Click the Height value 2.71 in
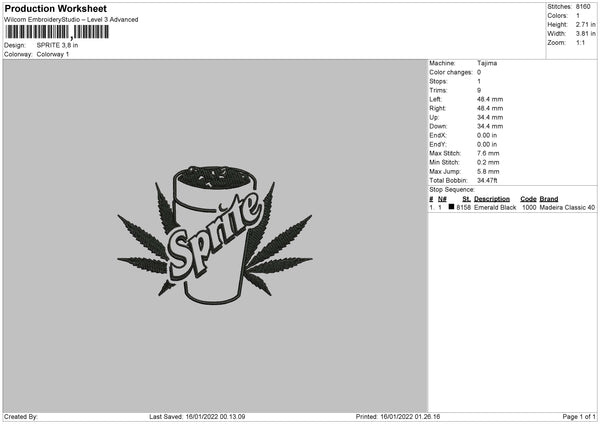 (x=585, y=24)
